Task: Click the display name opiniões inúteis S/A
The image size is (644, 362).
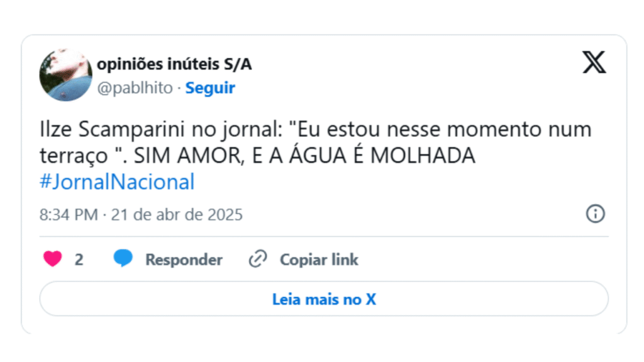Action: coord(174,64)
